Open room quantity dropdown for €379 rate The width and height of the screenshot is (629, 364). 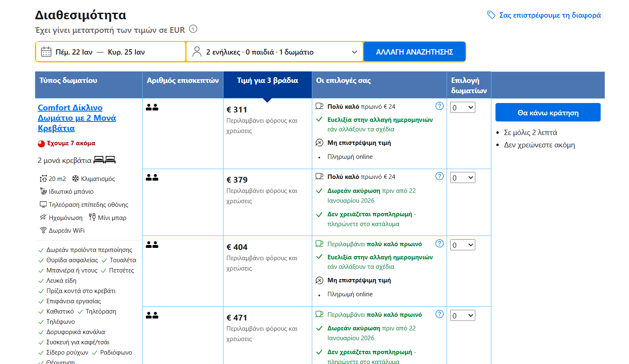(463, 178)
